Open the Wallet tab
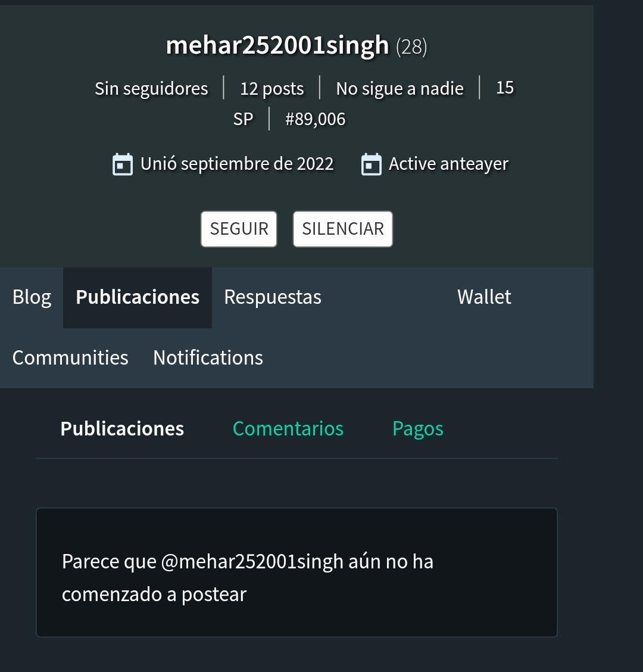This screenshot has height=672, width=643. pyautogui.click(x=484, y=297)
